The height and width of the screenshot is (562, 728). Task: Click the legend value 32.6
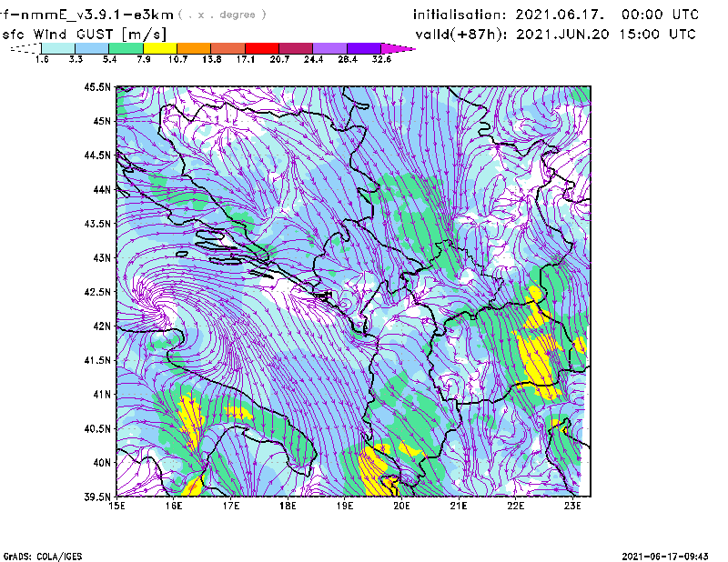click(381, 59)
